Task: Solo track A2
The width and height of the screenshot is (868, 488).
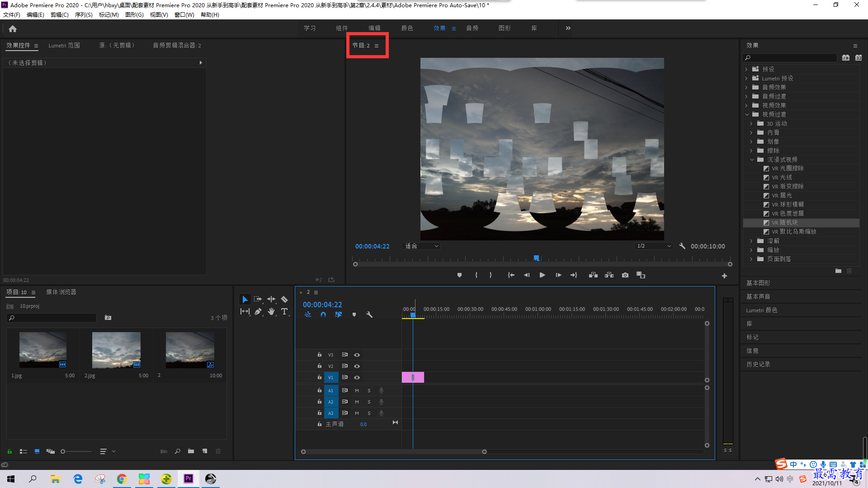Action: (369, 402)
